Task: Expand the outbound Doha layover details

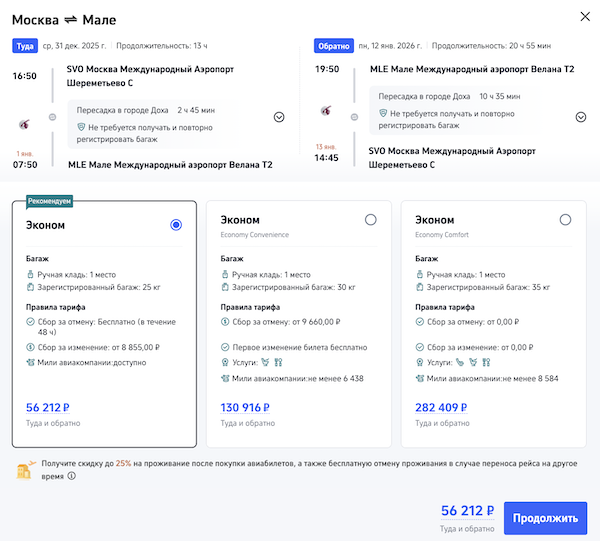Action: 279,117
